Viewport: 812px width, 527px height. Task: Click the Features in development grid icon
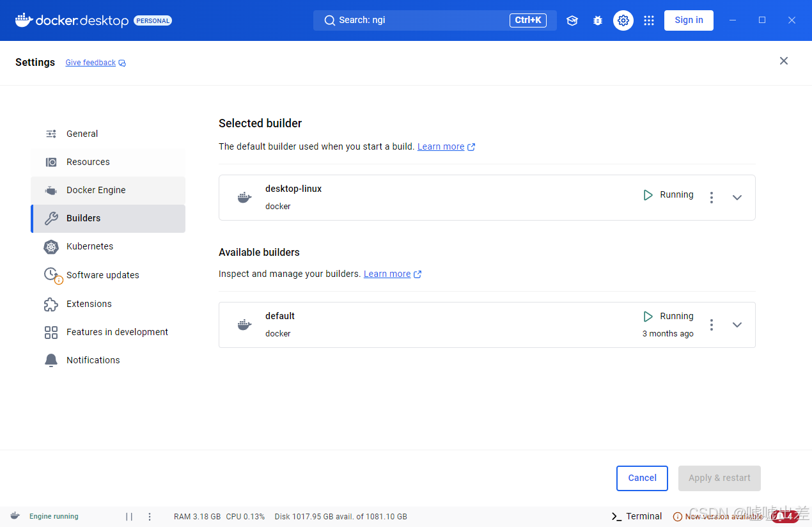pos(51,333)
